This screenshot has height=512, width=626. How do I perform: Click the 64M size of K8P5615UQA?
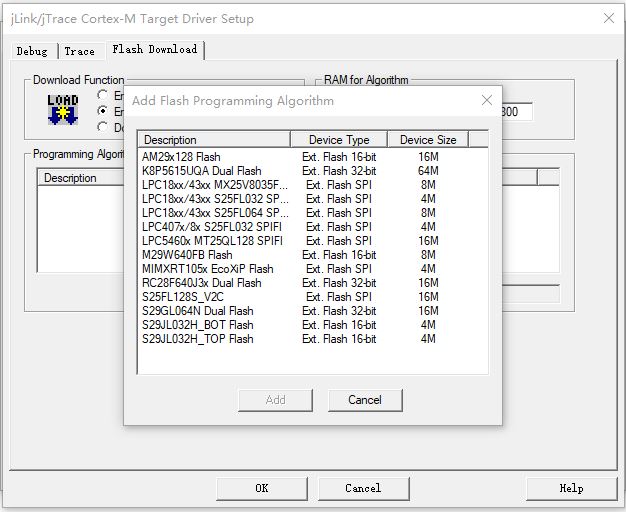[x=428, y=171]
